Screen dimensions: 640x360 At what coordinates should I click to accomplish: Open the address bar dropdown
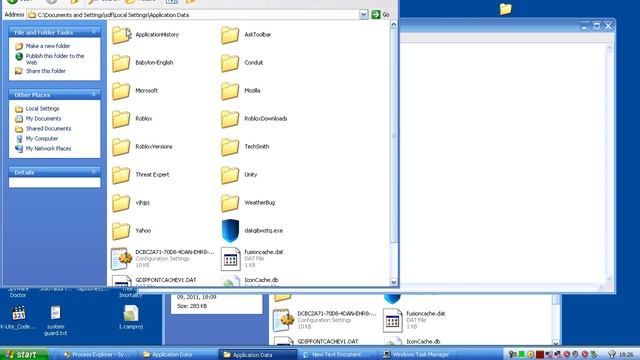tap(363, 15)
